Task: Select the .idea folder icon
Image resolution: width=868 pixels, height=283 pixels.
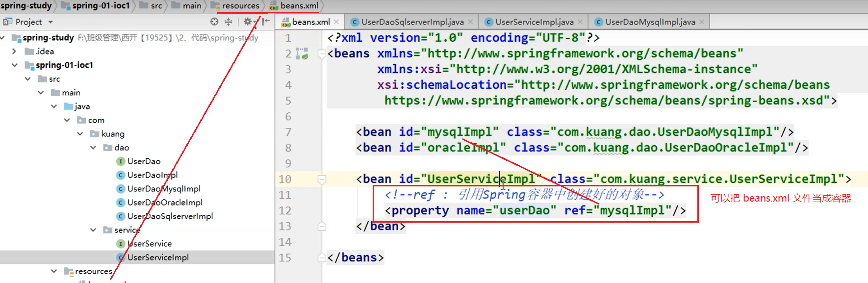Action: tap(29, 51)
